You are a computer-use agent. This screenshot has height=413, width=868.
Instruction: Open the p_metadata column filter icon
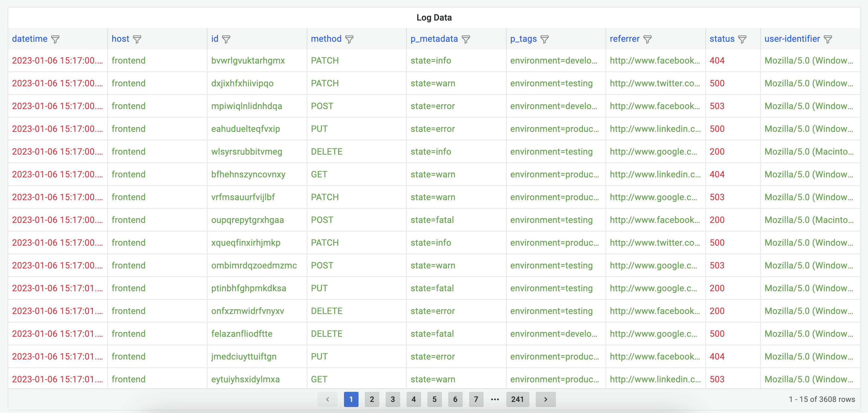pyautogui.click(x=466, y=40)
